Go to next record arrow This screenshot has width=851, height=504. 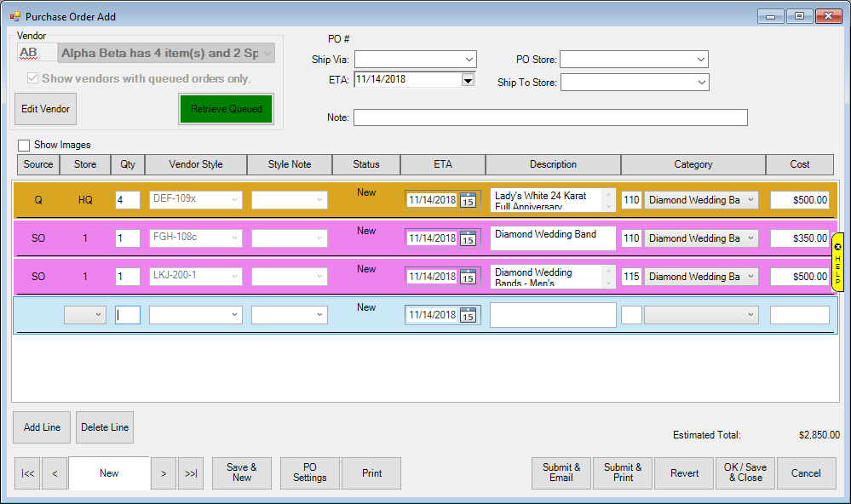164,473
